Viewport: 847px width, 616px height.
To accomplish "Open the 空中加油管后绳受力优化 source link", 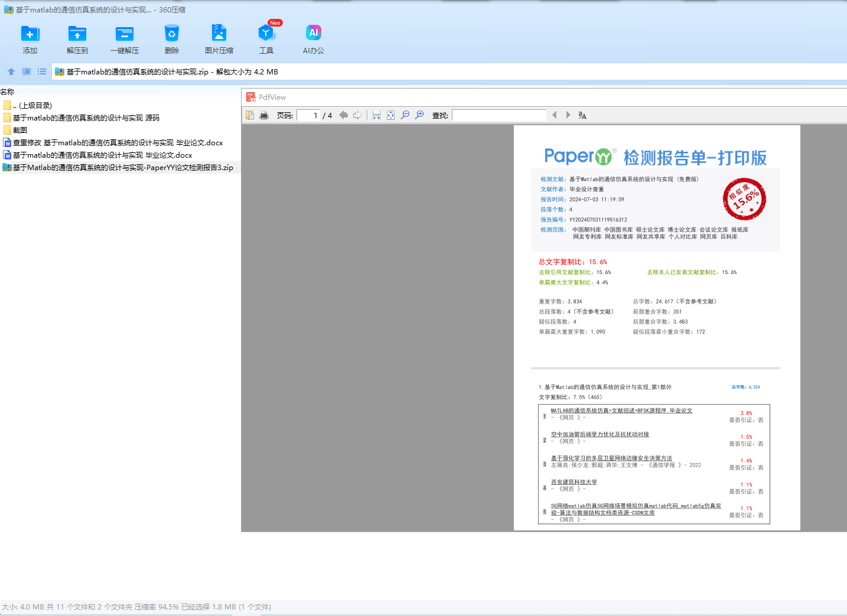I will tap(600, 434).
